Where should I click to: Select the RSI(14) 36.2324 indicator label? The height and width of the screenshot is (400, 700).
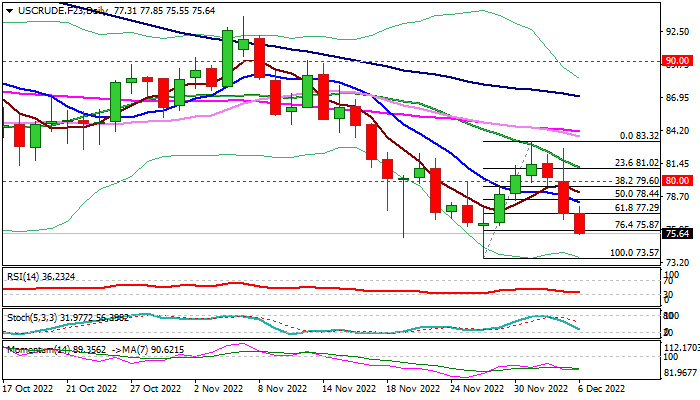pos(41,277)
